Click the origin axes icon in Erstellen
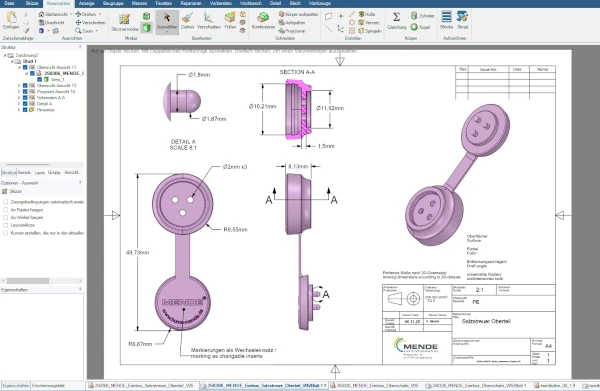 click(x=341, y=28)
